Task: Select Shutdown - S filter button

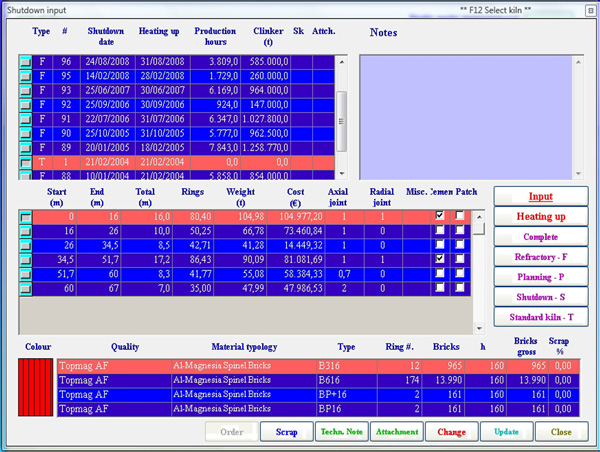Action: 541,297
